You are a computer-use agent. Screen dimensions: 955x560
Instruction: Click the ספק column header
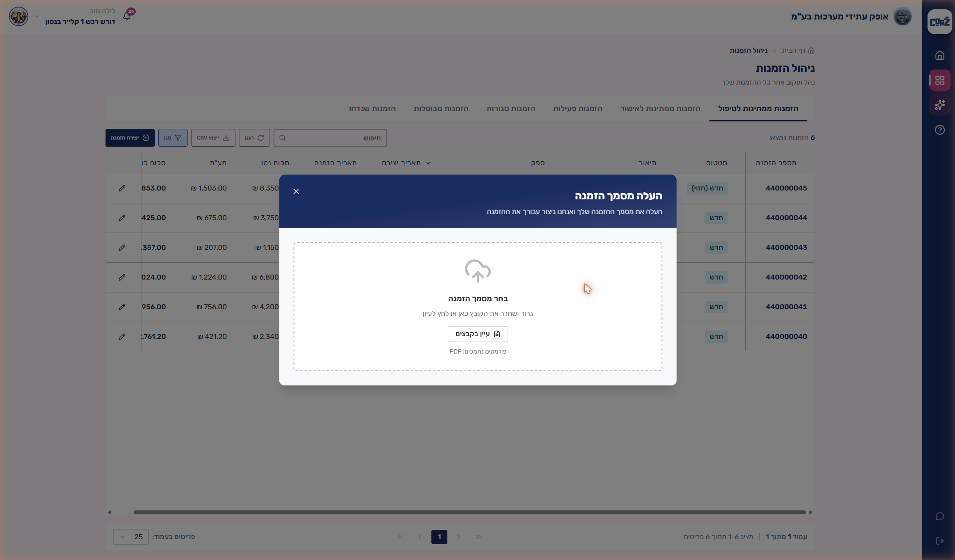tap(538, 163)
